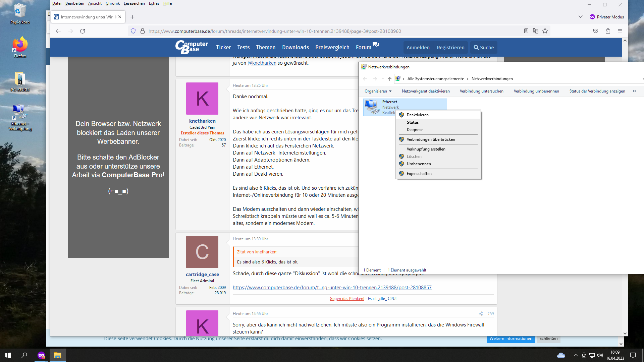This screenshot has height=362, width=644.
Task: Open File Explorer from the taskbar
Action: [58, 355]
